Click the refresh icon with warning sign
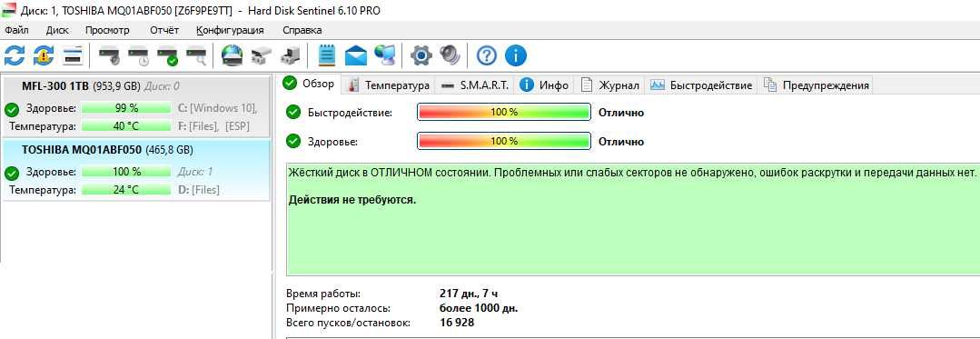This screenshot has height=339, width=980. coord(43,55)
